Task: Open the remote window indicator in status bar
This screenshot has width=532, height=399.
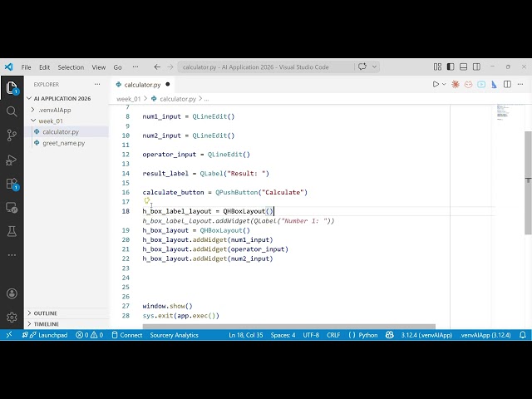Action: [x=9, y=335]
